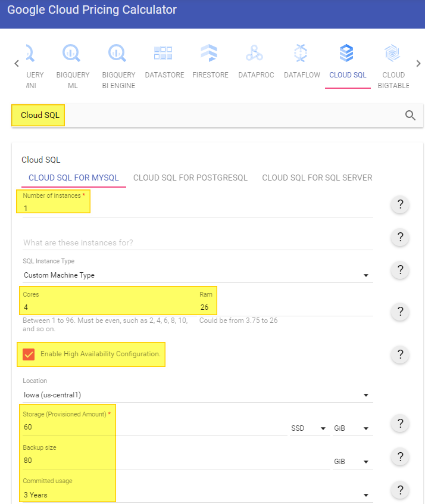This screenshot has width=425, height=504.
Task: Expand the SQL Instance Type dropdown
Action: (x=198, y=275)
